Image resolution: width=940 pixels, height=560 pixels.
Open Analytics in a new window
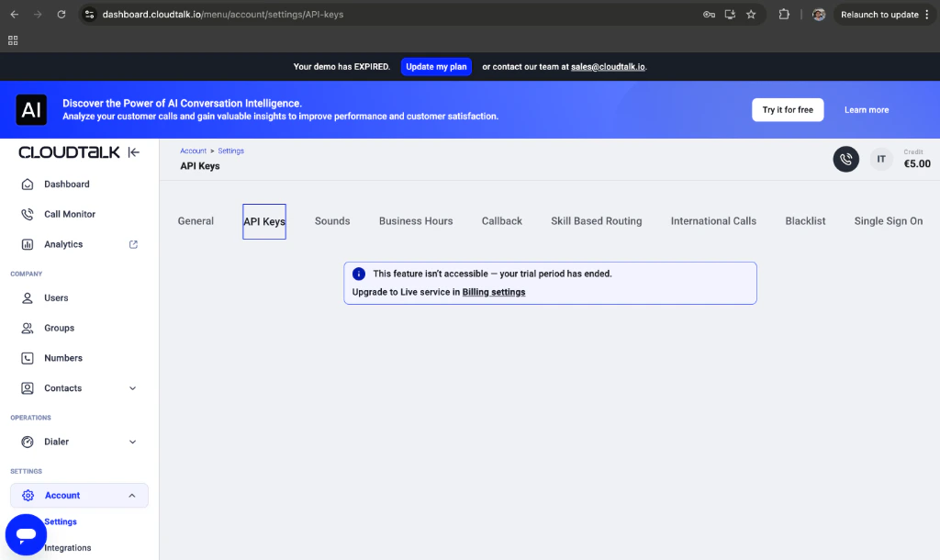(134, 244)
